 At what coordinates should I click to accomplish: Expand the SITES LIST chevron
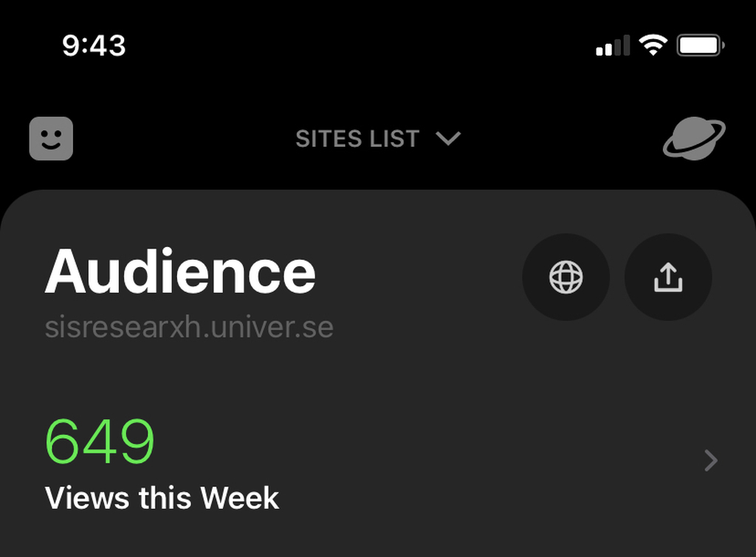tap(448, 139)
